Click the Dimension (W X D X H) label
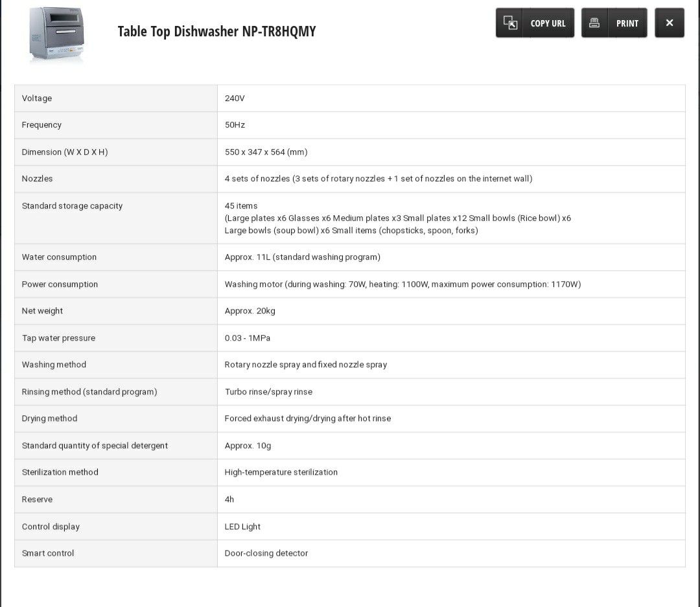The image size is (700, 607). tap(65, 152)
